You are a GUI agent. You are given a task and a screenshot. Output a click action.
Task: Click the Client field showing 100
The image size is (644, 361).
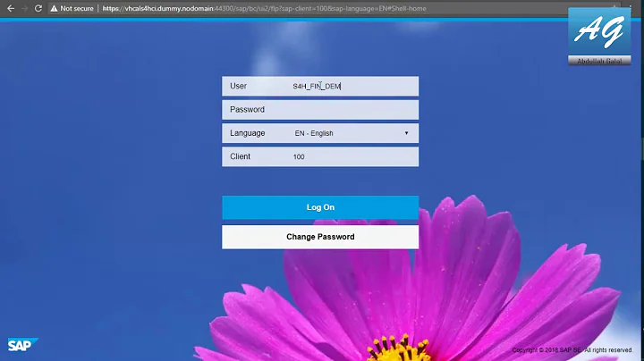320,156
